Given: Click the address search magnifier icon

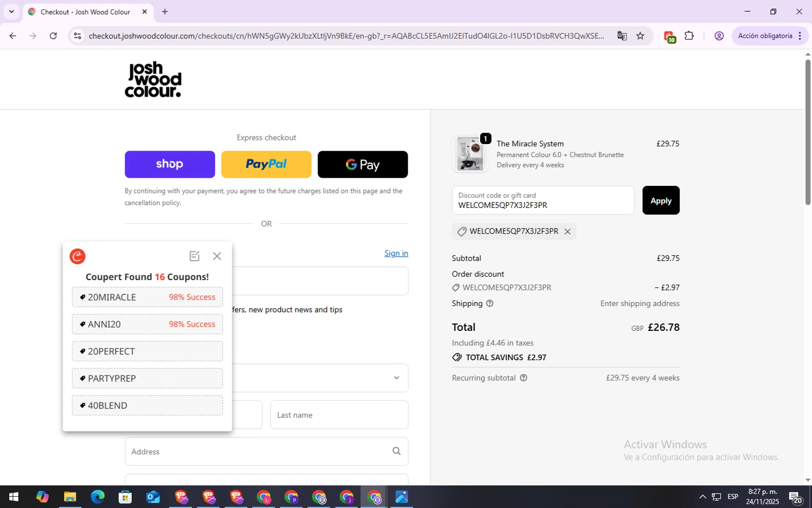Looking at the screenshot, I should [397, 451].
